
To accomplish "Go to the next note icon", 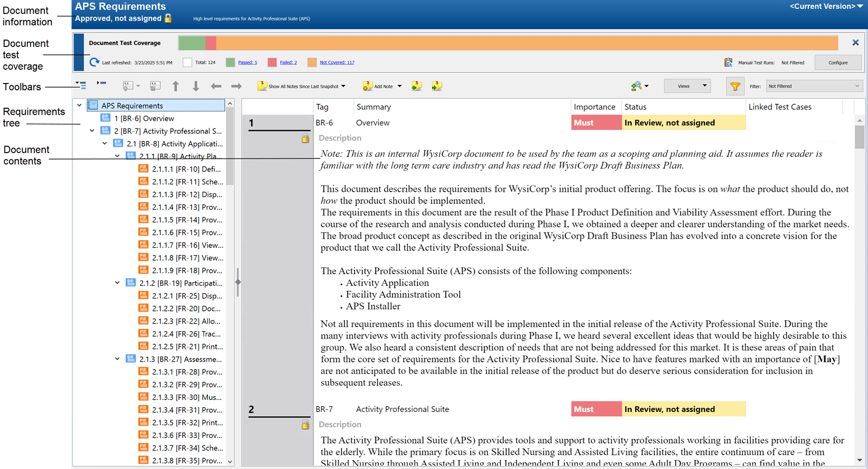I will click(x=436, y=86).
